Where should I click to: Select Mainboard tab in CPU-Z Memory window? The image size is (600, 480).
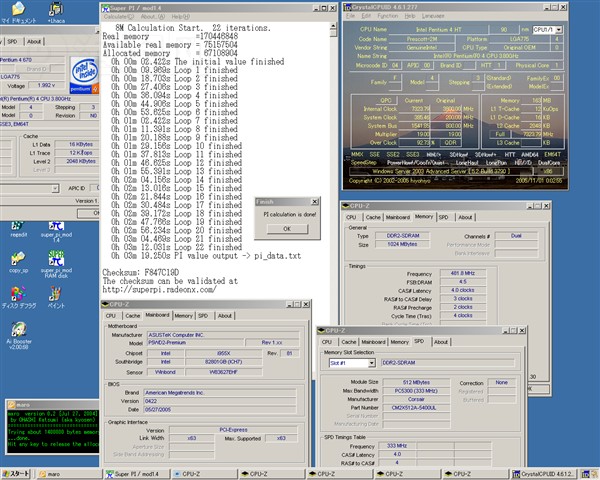click(398, 217)
